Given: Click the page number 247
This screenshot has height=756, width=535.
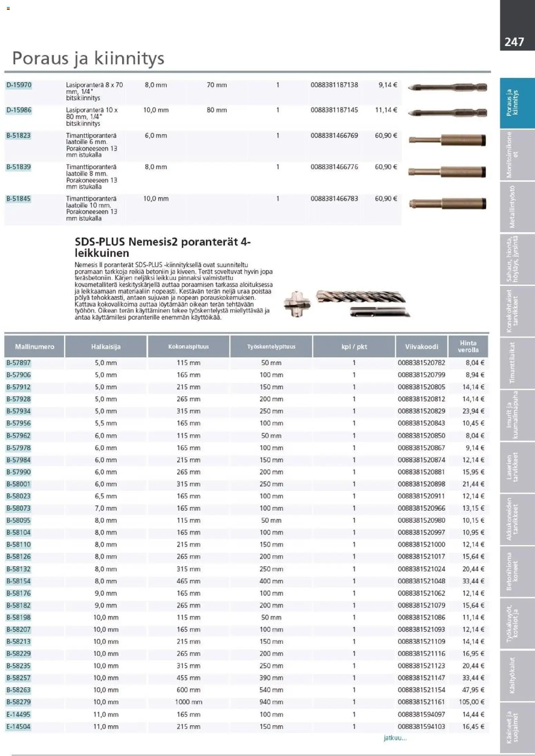Looking at the screenshot, I should coord(514,42).
